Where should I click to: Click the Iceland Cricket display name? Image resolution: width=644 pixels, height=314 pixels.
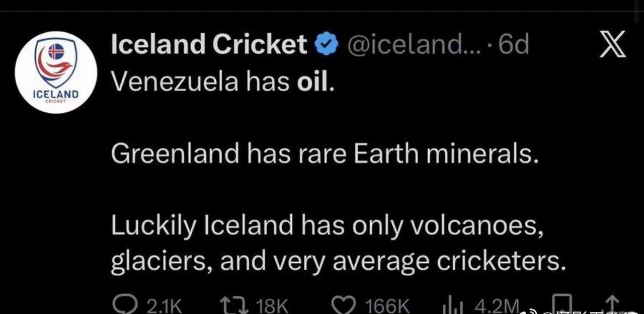(208, 45)
